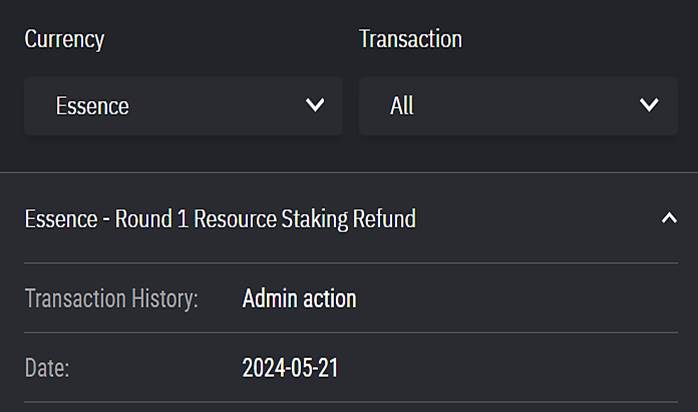Click the separator below the Date row
The width and height of the screenshot is (698, 412).
(x=351, y=402)
